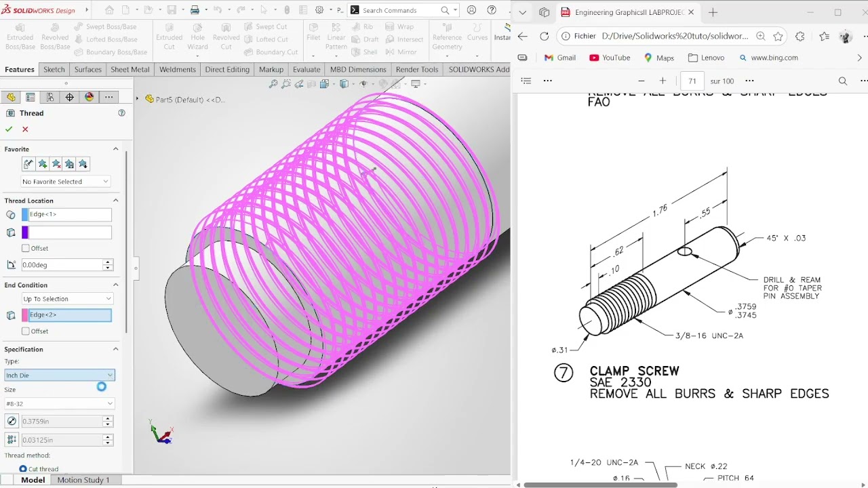The width and height of the screenshot is (868, 488).
Task: Bookmark this page with star icon
Action: pyautogui.click(x=778, y=37)
